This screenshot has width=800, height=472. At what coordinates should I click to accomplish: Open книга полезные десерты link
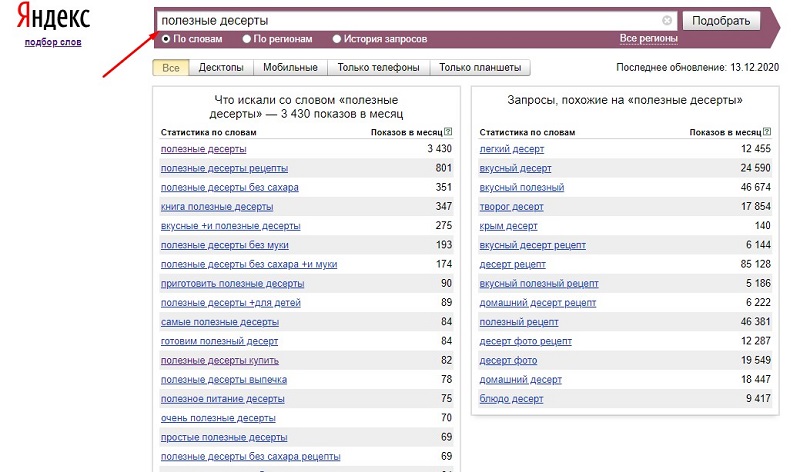click(x=217, y=207)
